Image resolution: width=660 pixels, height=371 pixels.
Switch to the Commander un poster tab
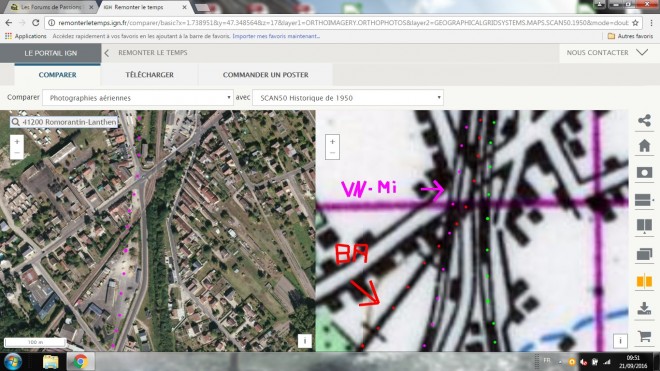(266, 75)
